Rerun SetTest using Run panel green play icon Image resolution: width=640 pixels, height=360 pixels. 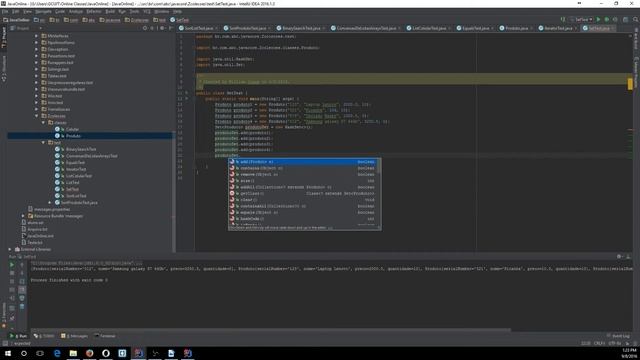pos(12,265)
